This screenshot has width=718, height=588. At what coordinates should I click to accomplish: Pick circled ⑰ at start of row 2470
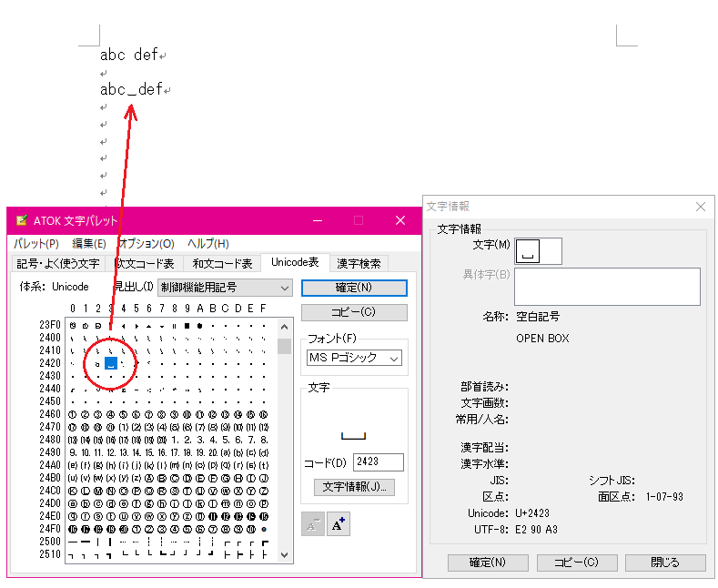(73, 427)
